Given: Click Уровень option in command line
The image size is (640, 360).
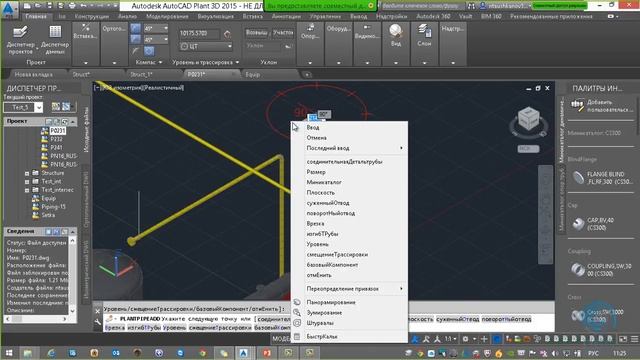Looking at the screenshot, I should point(174,327).
